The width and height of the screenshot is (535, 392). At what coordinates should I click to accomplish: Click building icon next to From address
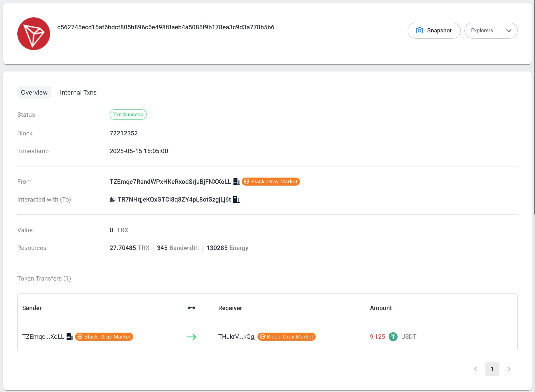[x=236, y=182]
